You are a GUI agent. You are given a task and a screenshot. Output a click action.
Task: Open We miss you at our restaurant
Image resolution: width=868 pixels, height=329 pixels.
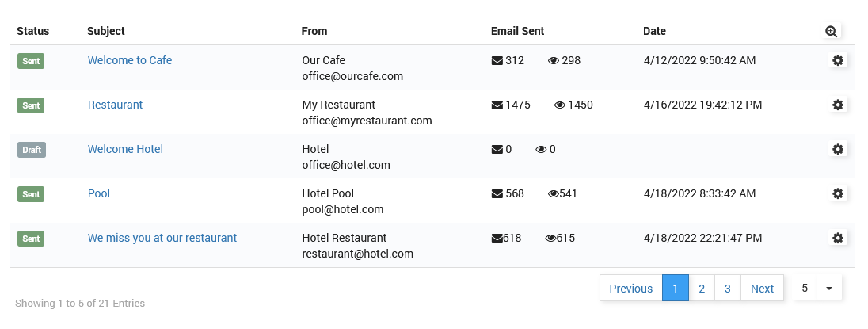click(162, 238)
